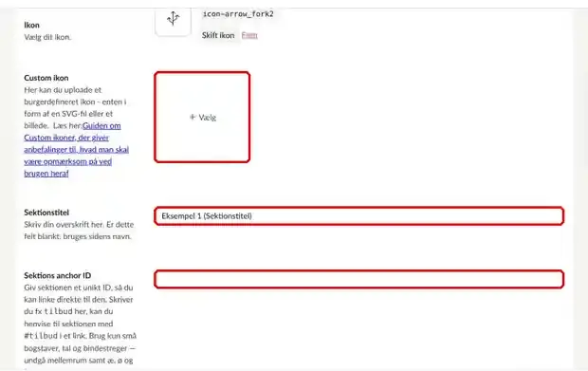Click the icon-arrow_fork2 text label
588x371 pixels.
(238, 14)
